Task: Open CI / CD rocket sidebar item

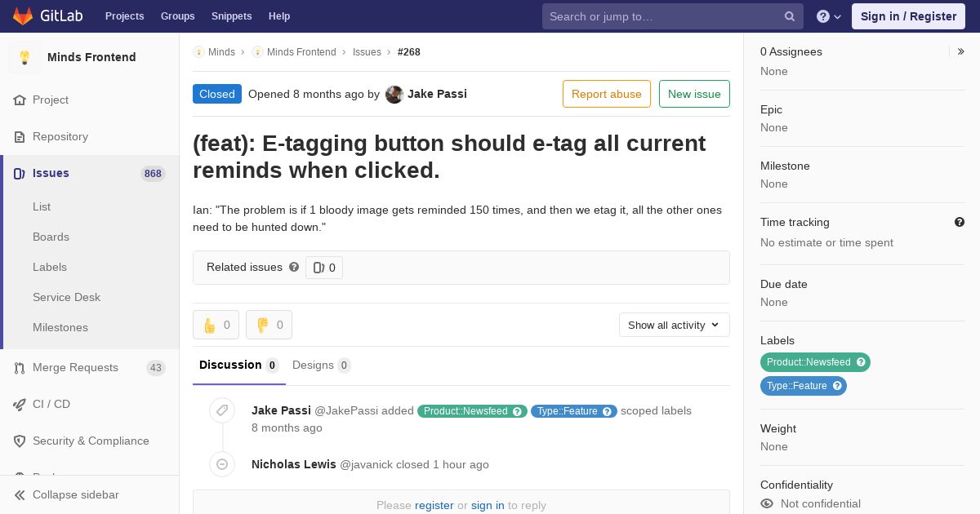Action: 90,404
